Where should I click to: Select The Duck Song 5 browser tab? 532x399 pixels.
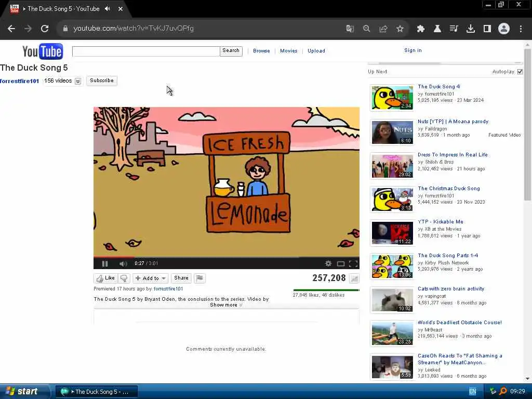click(64, 9)
